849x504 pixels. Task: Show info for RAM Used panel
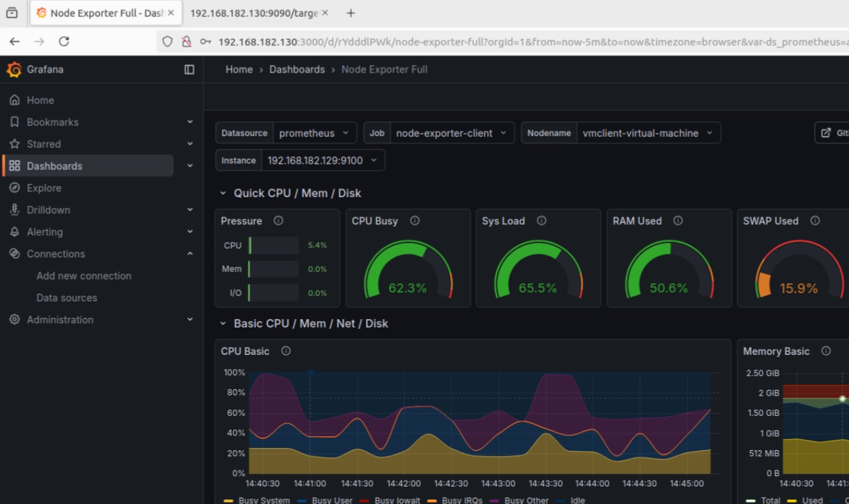click(678, 221)
